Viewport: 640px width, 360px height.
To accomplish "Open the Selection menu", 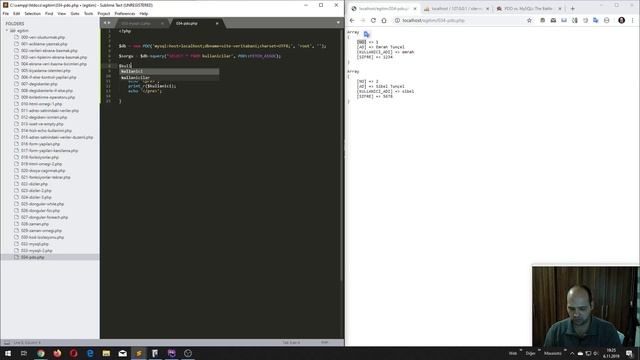I will pyautogui.click(x=33, y=13).
